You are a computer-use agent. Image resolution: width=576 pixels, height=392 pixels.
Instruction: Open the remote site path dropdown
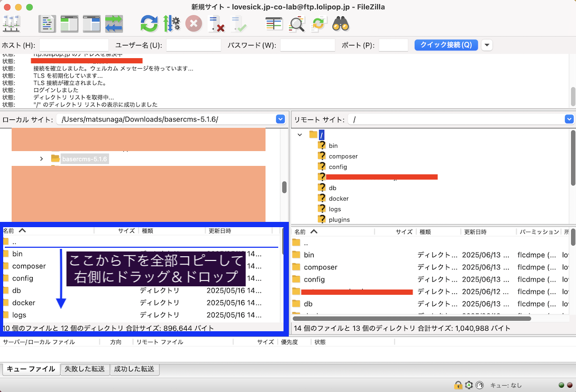click(x=569, y=119)
